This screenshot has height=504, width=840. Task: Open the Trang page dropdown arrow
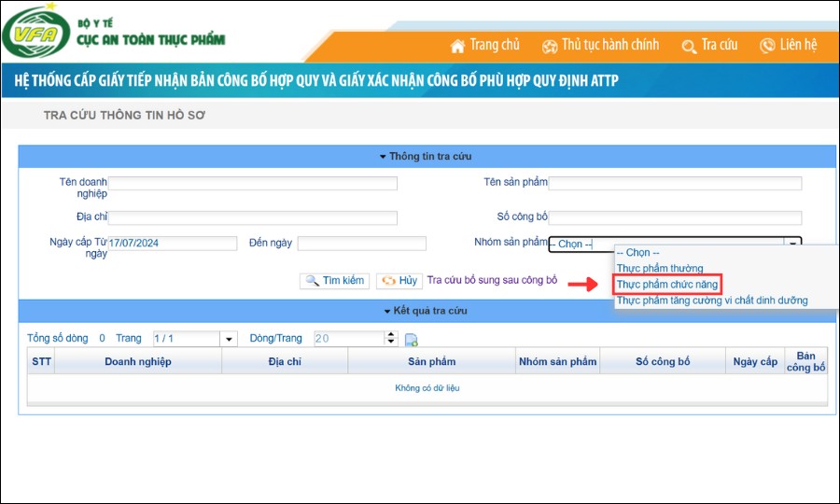(x=229, y=339)
